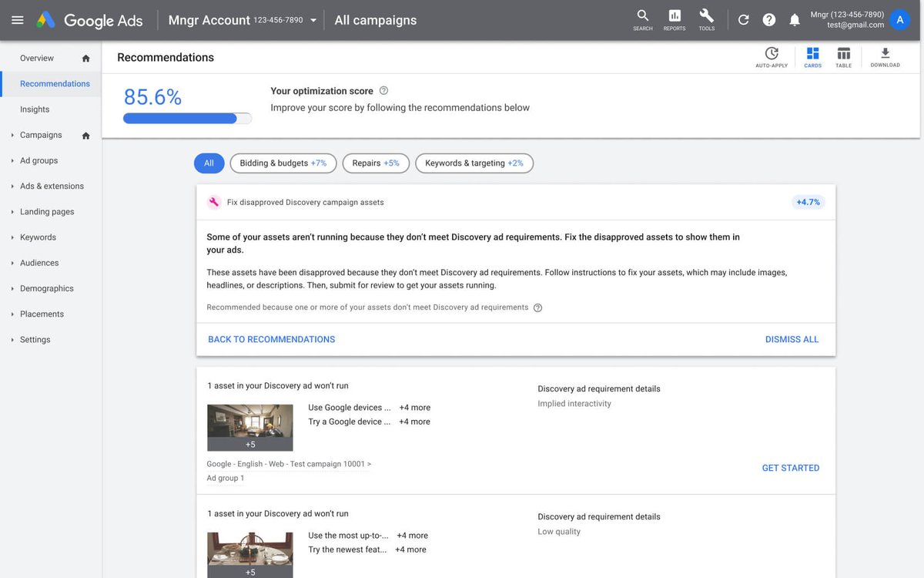924x578 pixels.
Task: Open the Reports icon in the top bar
Action: [674, 19]
